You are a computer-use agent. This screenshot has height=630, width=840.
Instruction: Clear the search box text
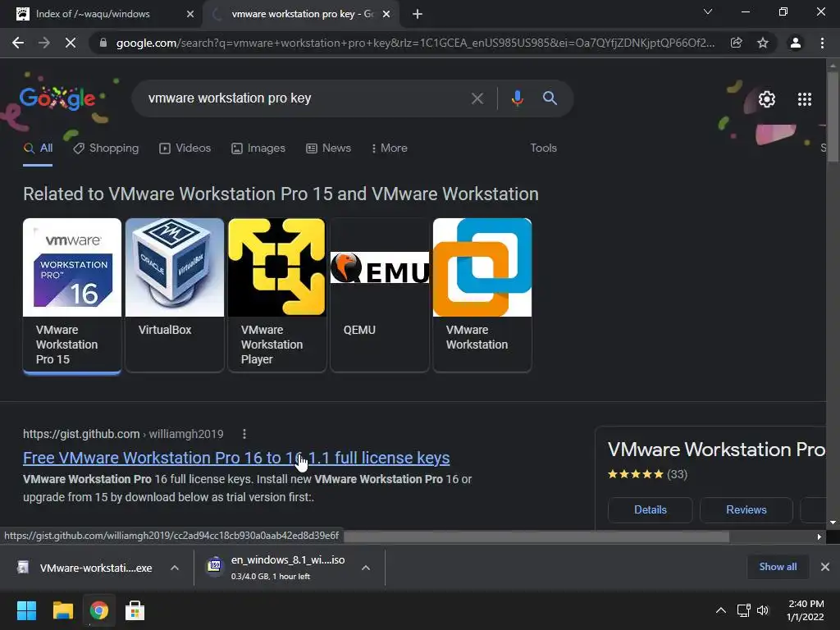pos(477,98)
